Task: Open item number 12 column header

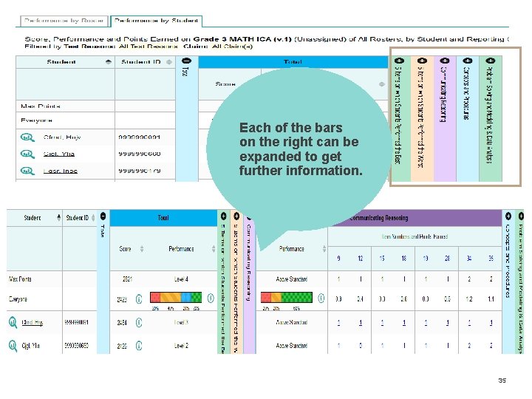Action: 361,259
